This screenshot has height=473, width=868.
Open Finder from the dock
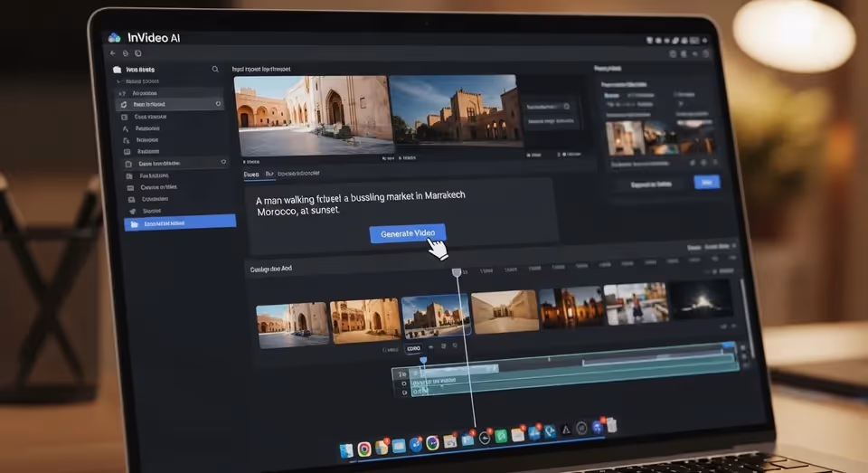coord(346,451)
